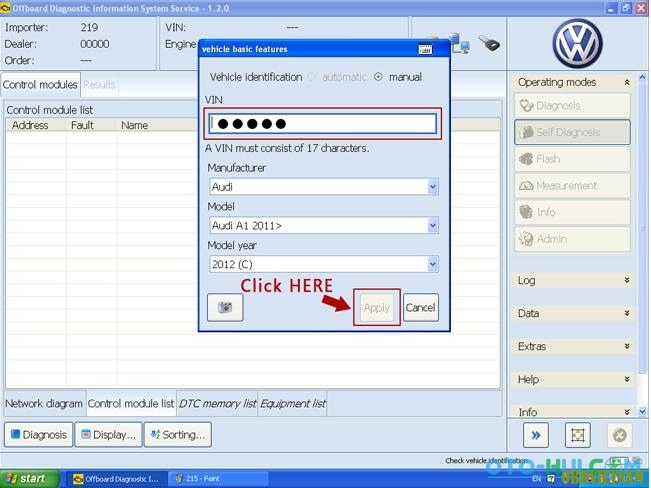
Task: Click the Sorting... button
Action: (178, 435)
